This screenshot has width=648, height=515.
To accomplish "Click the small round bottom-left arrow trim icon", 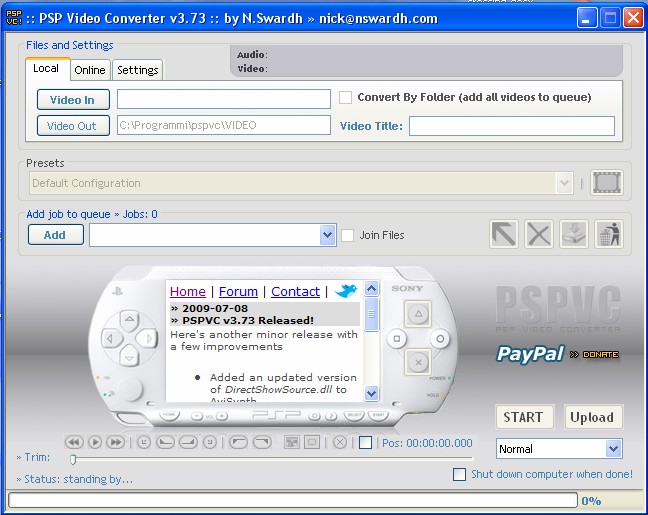I will 144,442.
